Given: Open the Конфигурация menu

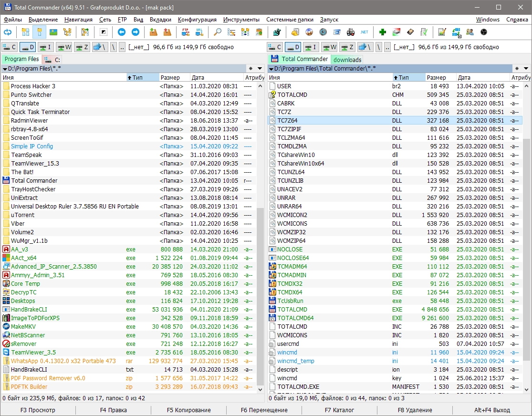Looking at the screenshot, I should [197, 20].
